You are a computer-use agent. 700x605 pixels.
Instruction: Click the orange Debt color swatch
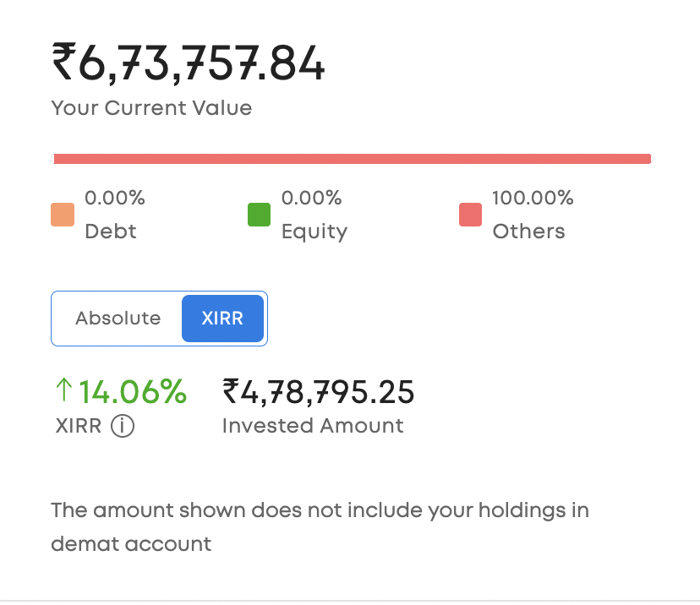click(x=63, y=215)
